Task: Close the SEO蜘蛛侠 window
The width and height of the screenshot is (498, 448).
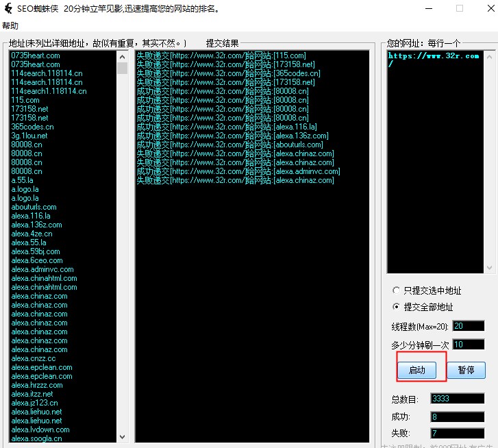Action: (490, 9)
